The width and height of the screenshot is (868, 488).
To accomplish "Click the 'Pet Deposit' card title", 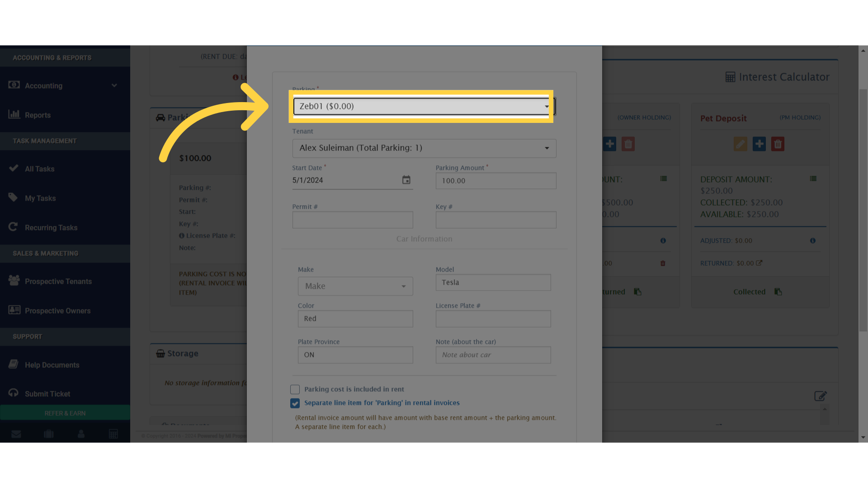I will [x=723, y=118].
